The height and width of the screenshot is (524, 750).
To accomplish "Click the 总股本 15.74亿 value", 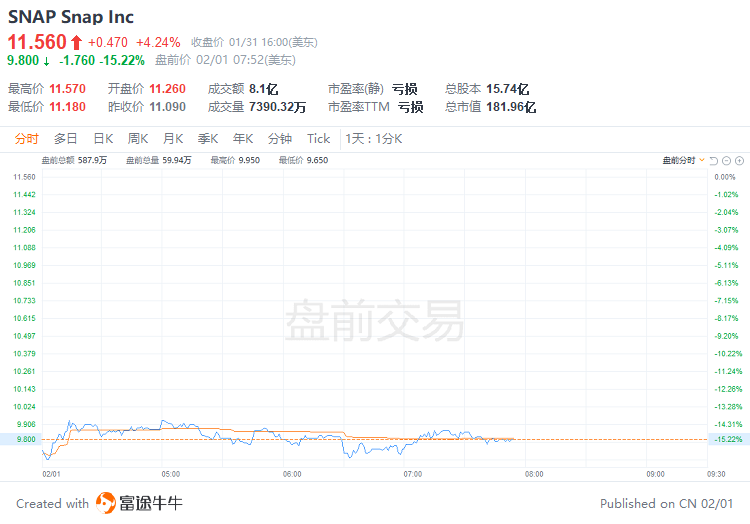I will click(x=507, y=89).
